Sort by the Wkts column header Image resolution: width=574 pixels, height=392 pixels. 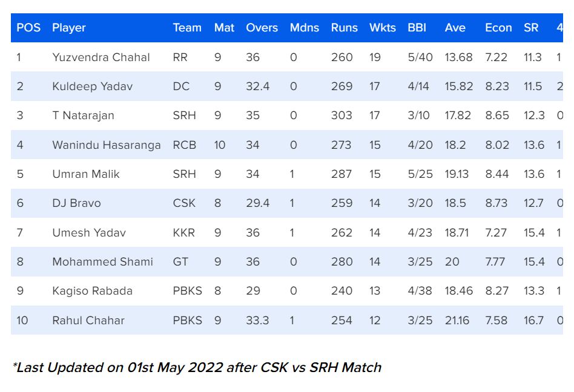point(382,28)
